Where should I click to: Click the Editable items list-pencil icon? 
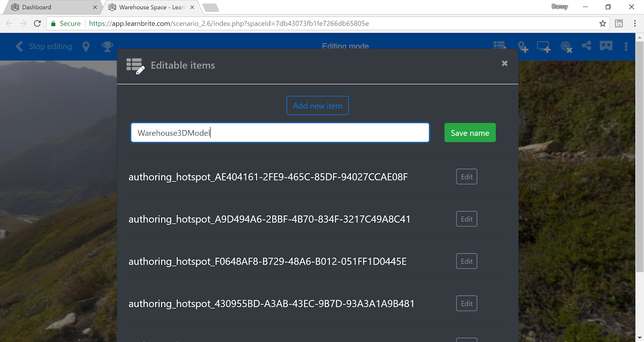(135, 66)
